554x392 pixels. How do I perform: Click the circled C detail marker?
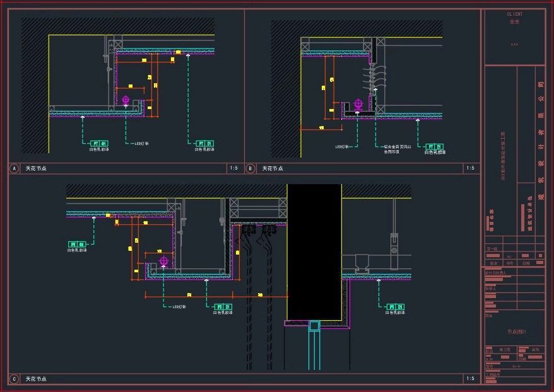click(14, 379)
